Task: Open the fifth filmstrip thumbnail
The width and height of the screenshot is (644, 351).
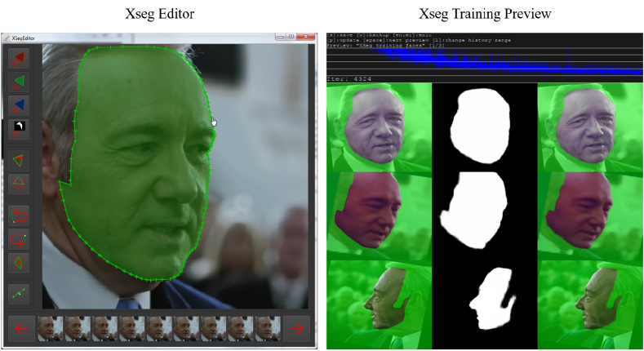Action: 159,328
